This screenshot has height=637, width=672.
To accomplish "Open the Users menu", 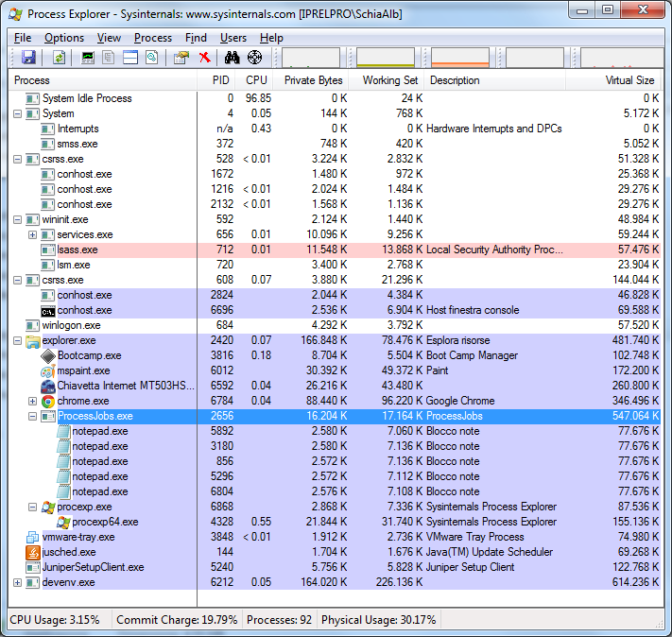I will point(233,38).
